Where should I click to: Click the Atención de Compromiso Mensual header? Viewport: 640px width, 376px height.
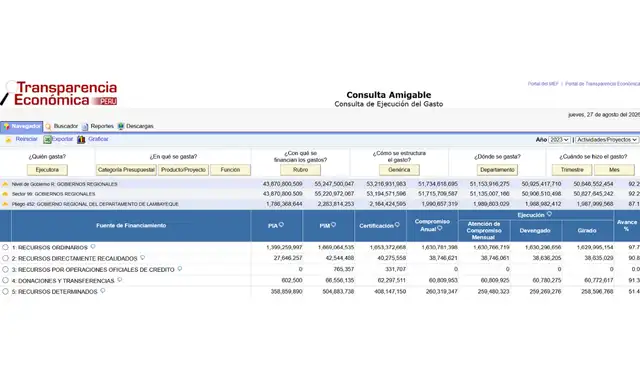point(484,231)
